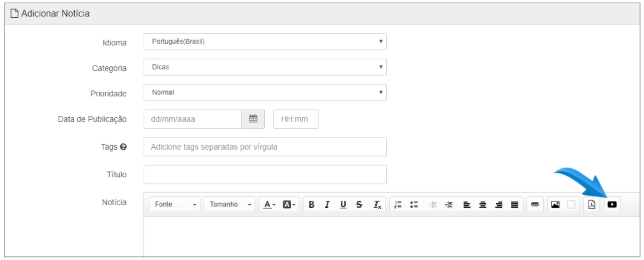
Task: Open the Fonte font selector
Action: (x=174, y=204)
